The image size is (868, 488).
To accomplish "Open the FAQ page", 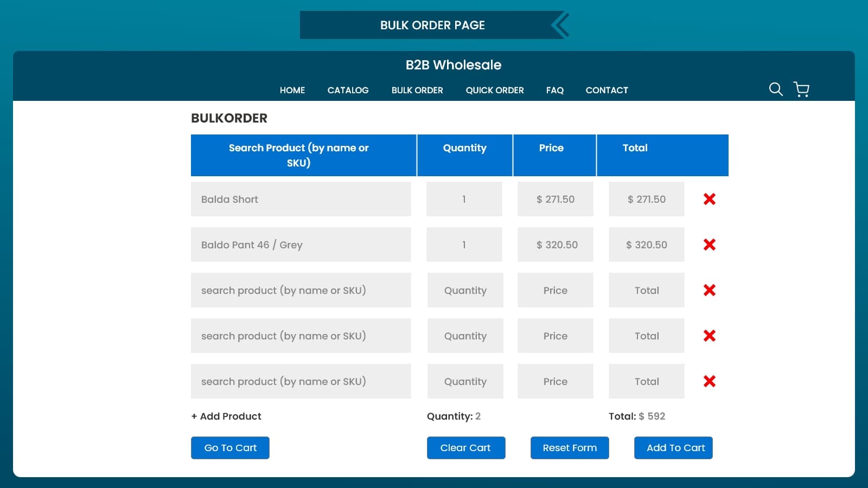I will click(x=554, y=90).
